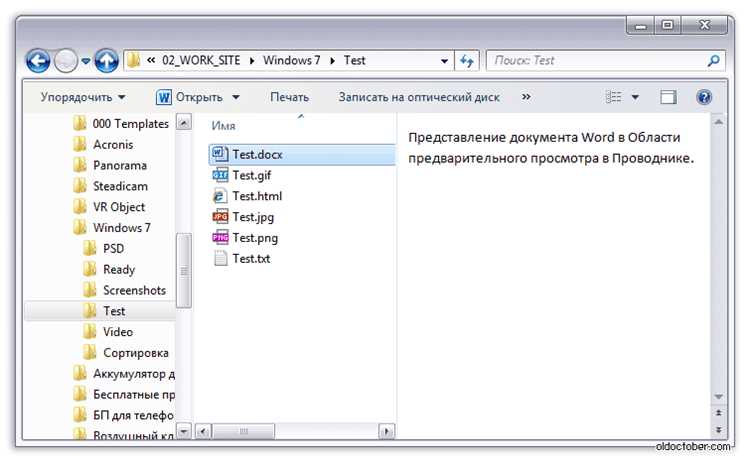
Task: Select the Ready subfolder
Action: 110,269
